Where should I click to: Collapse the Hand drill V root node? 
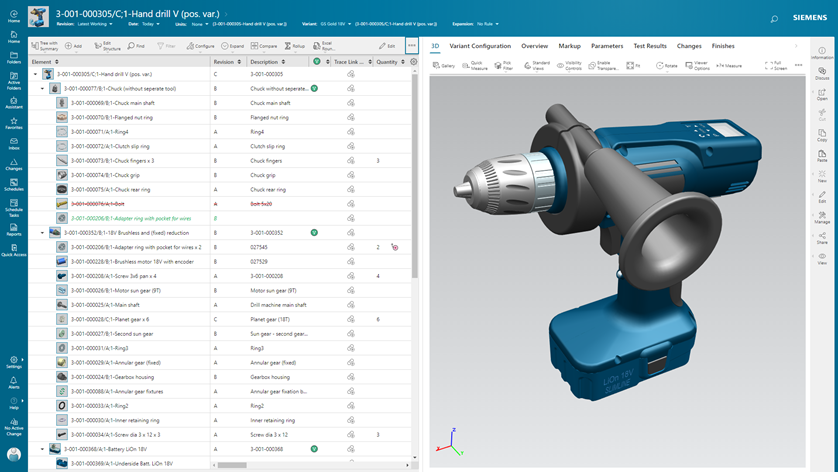click(x=35, y=74)
